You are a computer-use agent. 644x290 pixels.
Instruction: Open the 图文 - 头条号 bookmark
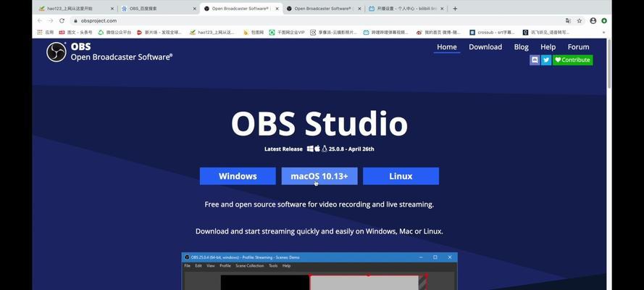tap(75, 32)
